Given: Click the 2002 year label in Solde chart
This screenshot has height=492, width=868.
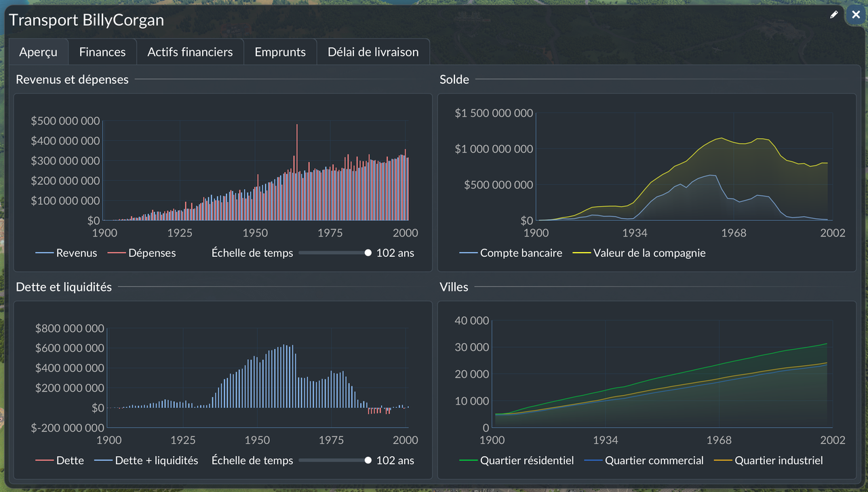Looking at the screenshot, I should click(x=833, y=232).
